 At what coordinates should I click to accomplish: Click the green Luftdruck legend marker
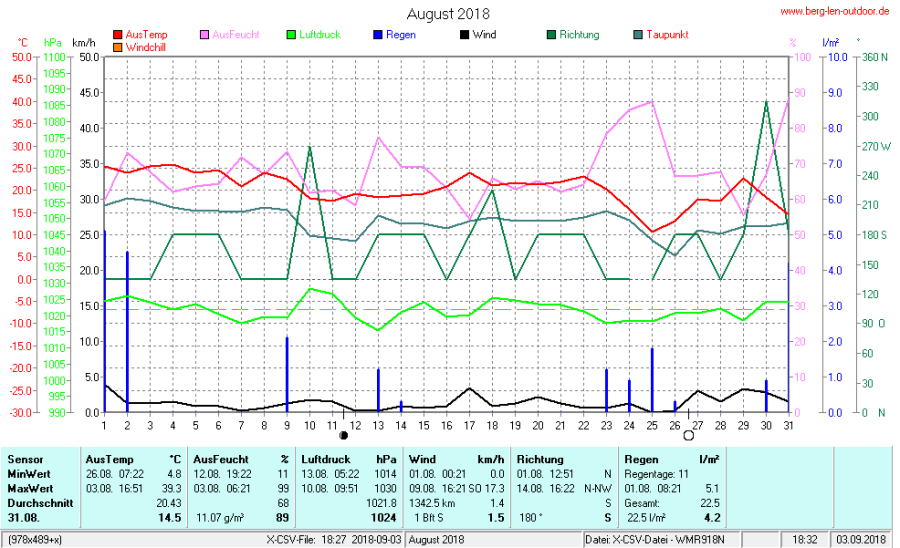pos(292,35)
